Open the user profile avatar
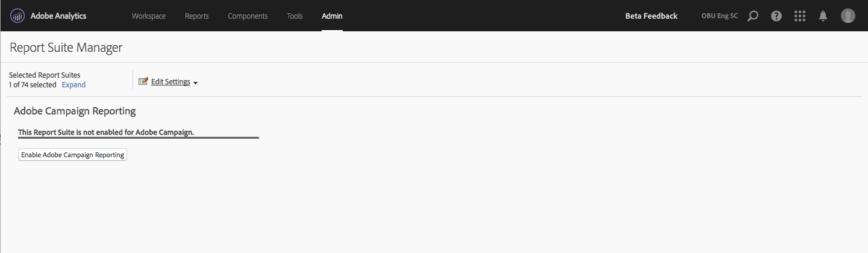This screenshot has width=868, height=253. [848, 16]
